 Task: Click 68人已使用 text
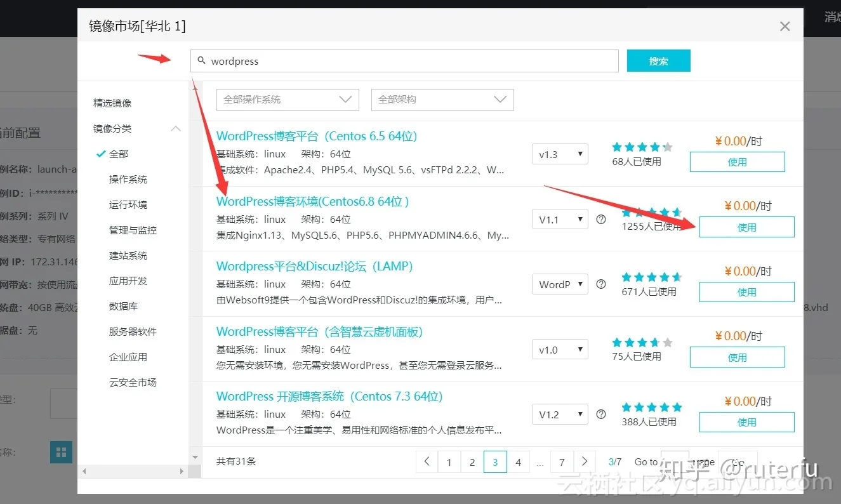coord(637,161)
